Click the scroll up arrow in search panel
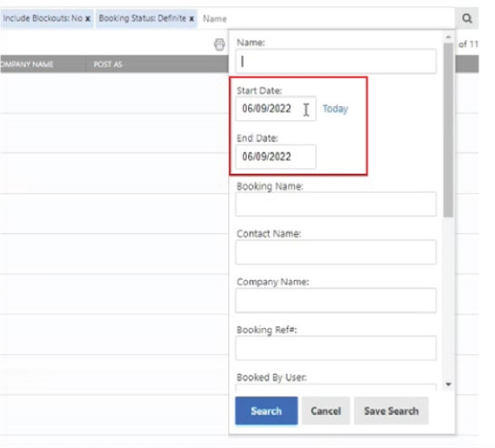 (x=448, y=37)
